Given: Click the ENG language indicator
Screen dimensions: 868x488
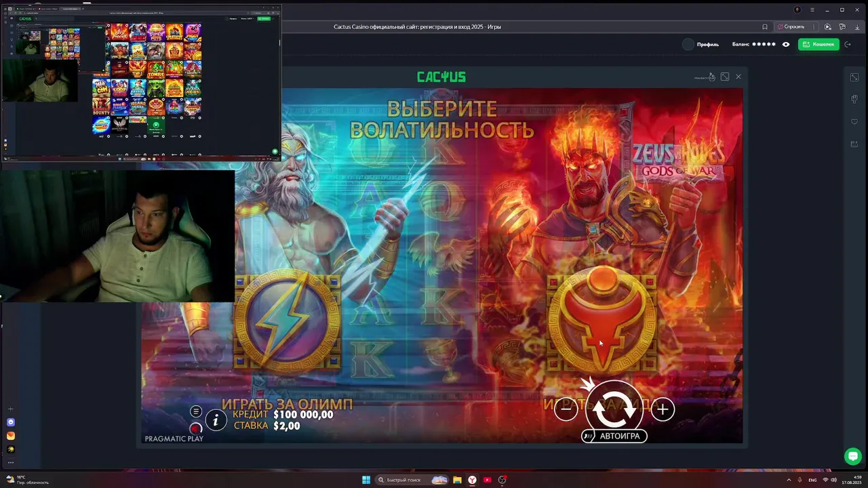Looking at the screenshot, I should click(812, 480).
